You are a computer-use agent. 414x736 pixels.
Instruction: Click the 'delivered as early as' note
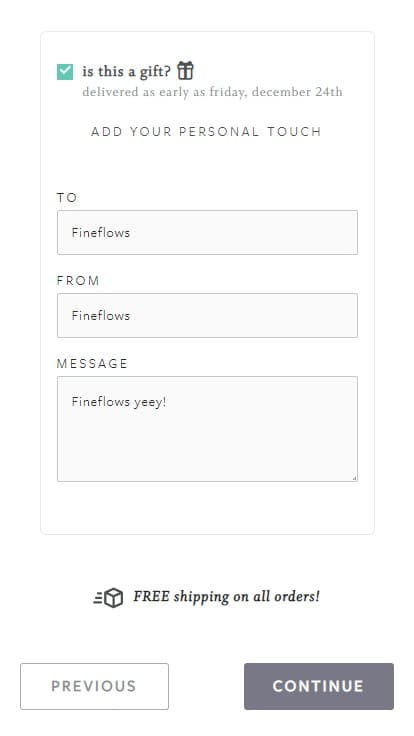(212, 92)
